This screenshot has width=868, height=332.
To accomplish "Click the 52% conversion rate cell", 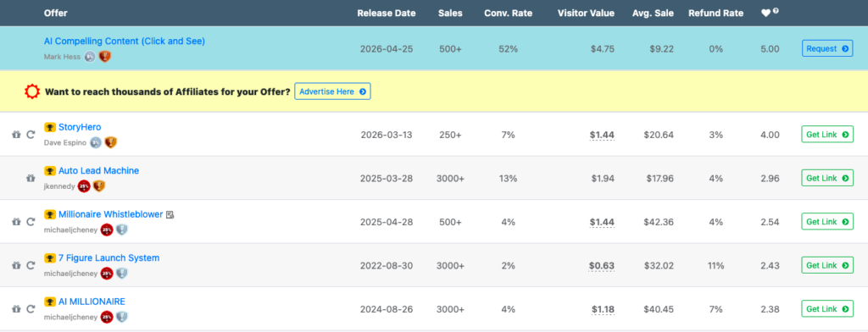I will tap(509, 48).
